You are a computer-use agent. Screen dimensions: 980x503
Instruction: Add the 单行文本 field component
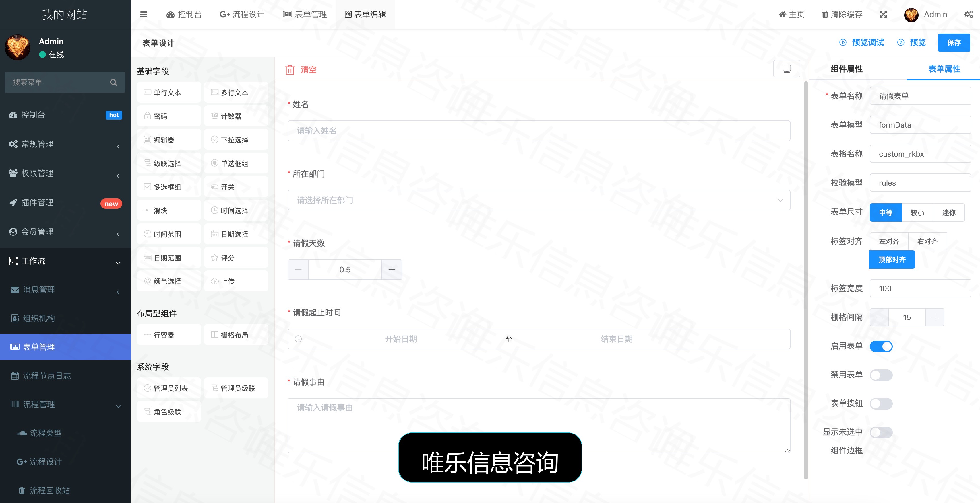169,92
